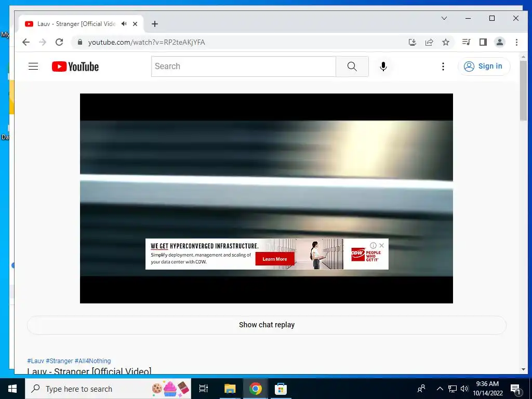Open the Windows Start menu
The image size is (532, 399).
point(12,389)
